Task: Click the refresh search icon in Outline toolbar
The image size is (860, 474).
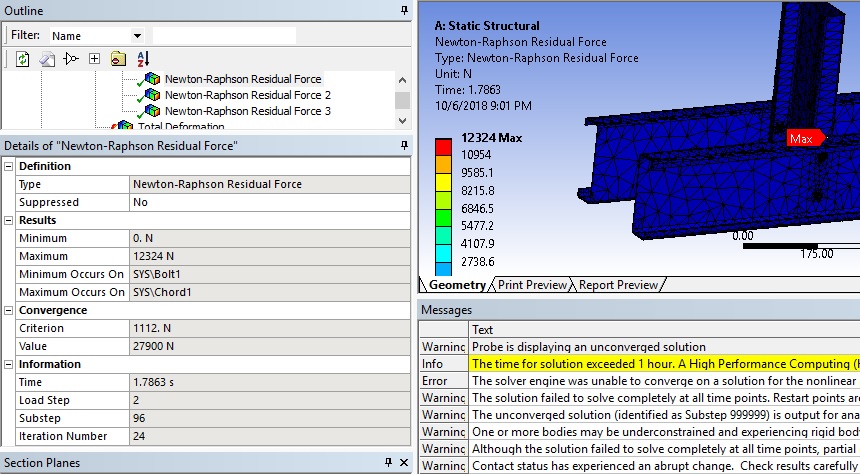Action: 22,59
